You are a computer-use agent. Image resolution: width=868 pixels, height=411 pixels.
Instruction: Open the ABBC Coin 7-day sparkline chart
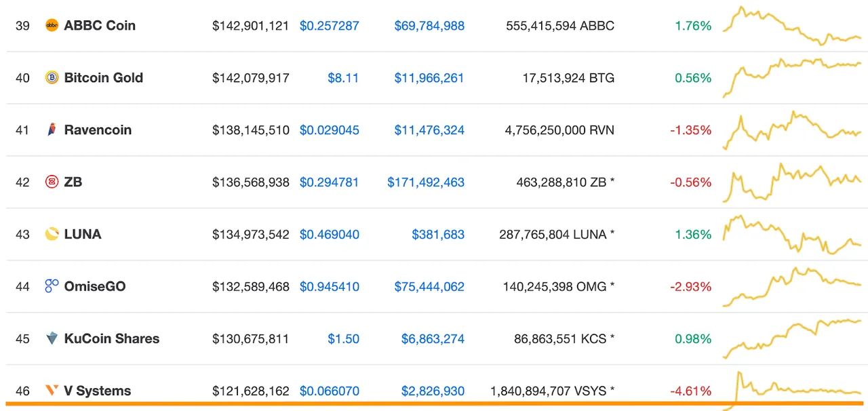[792, 26]
